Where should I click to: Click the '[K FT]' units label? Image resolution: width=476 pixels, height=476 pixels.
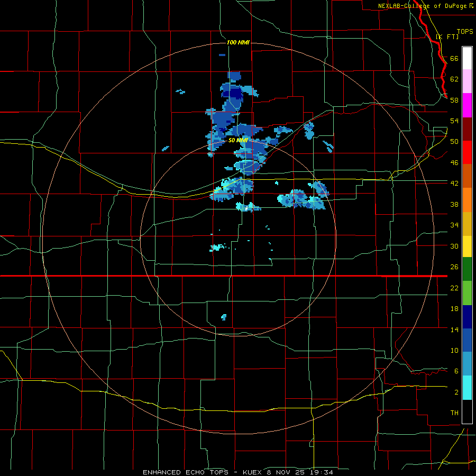pos(447,36)
